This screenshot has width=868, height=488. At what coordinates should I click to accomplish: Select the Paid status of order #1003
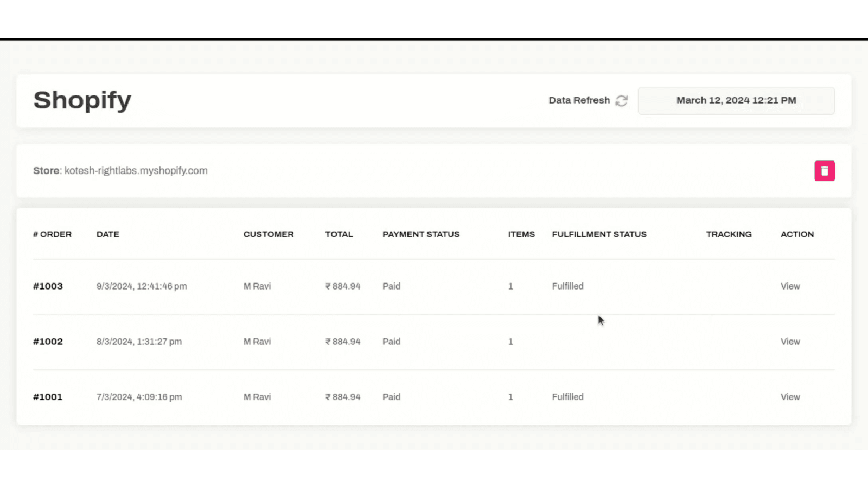391,286
